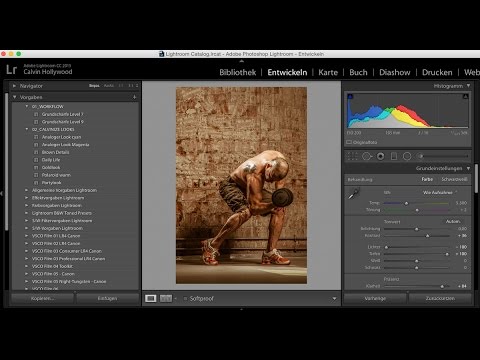Open the Wie Aufnahme white balance dropdown
Image resolution: width=480 pixels, height=360 pixels.
tap(439, 193)
